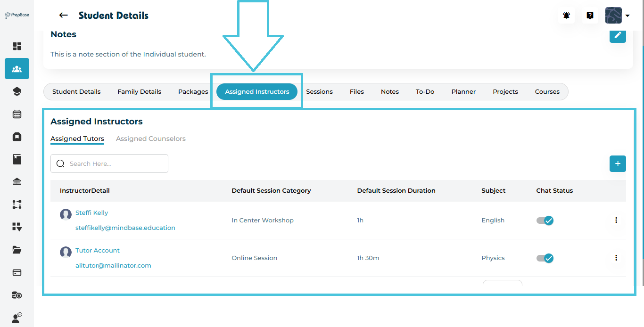Open the calendar icon in sidebar
644x327 pixels.
pos(17,114)
